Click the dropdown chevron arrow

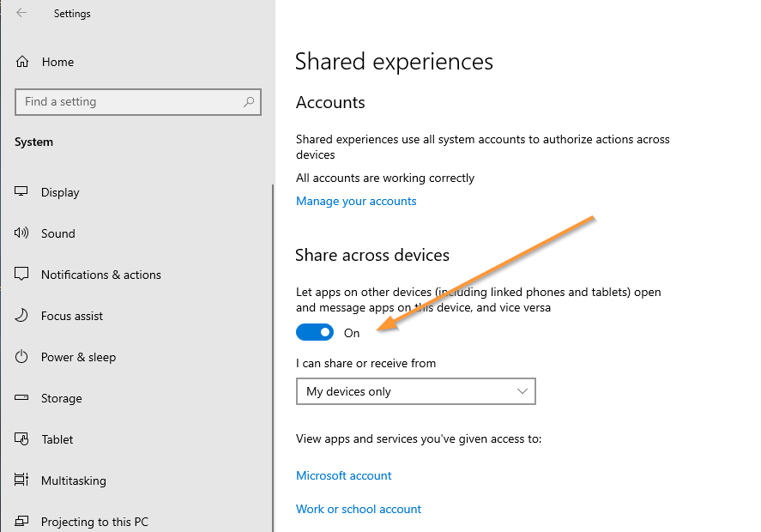(522, 391)
